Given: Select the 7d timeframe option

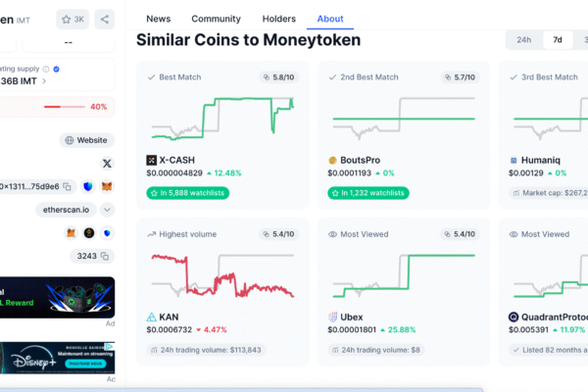Looking at the screenshot, I should pyautogui.click(x=558, y=40).
